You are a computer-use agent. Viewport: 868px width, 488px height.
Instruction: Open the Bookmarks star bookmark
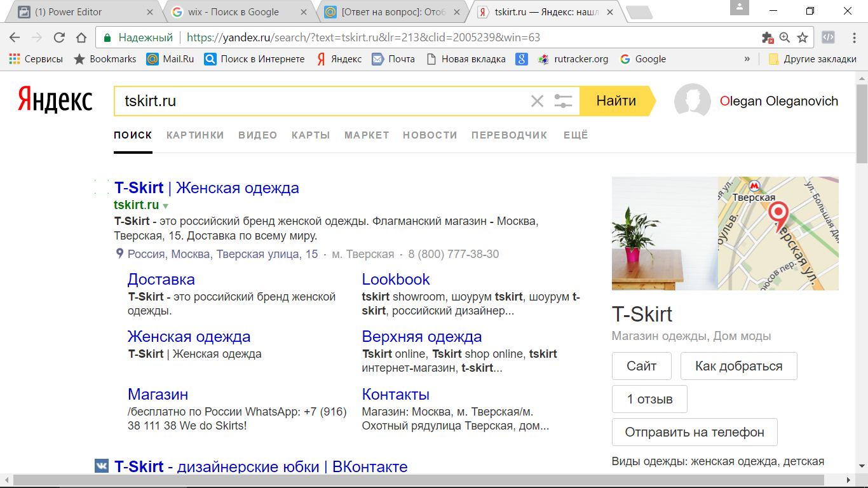point(105,59)
